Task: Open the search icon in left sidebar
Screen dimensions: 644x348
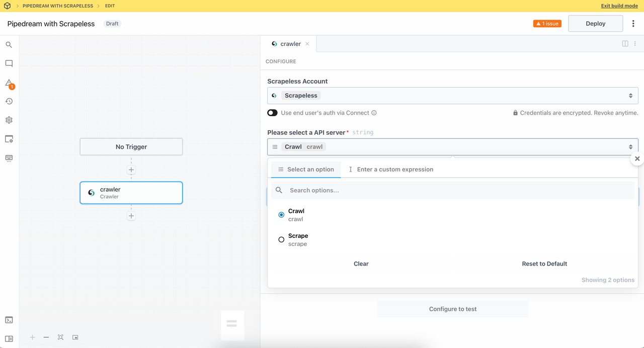Action: (x=9, y=45)
